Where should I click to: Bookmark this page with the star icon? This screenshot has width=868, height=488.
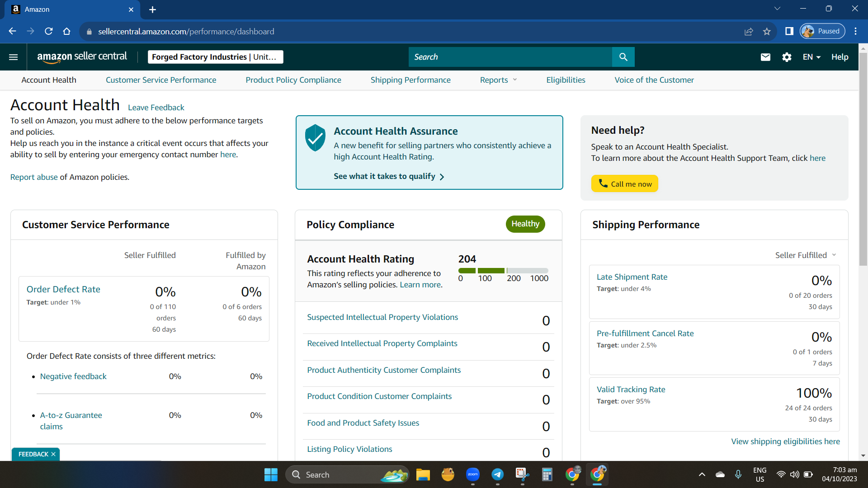767,31
